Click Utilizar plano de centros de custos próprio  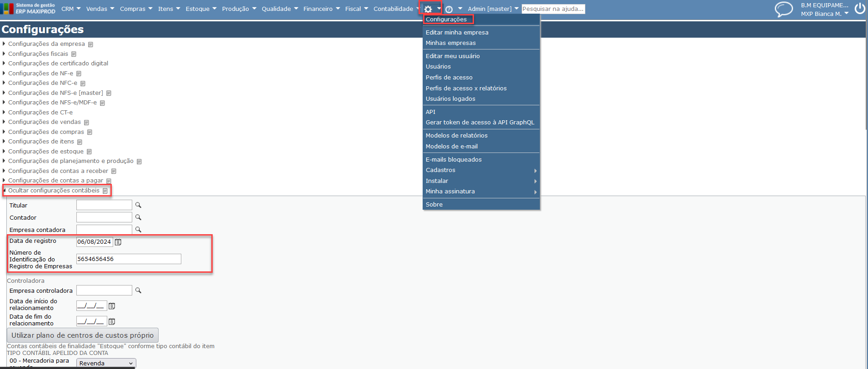(83, 335)
